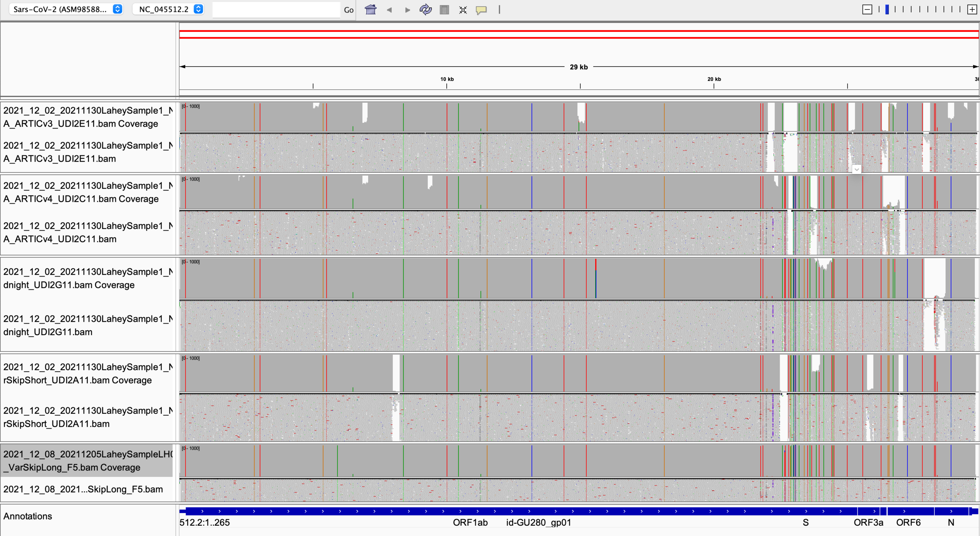Click the define region of interest icon
This screenshot has width=980, height=536.
point(444,10)
